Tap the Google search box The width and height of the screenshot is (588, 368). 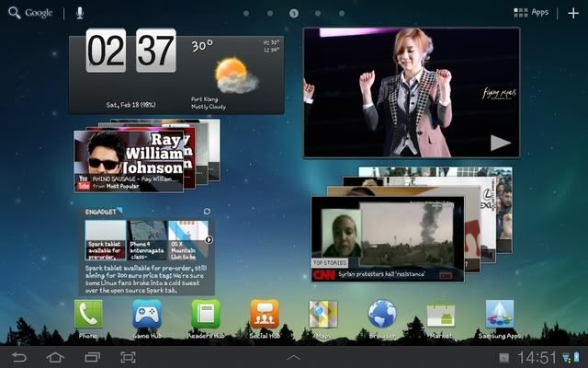32,13
